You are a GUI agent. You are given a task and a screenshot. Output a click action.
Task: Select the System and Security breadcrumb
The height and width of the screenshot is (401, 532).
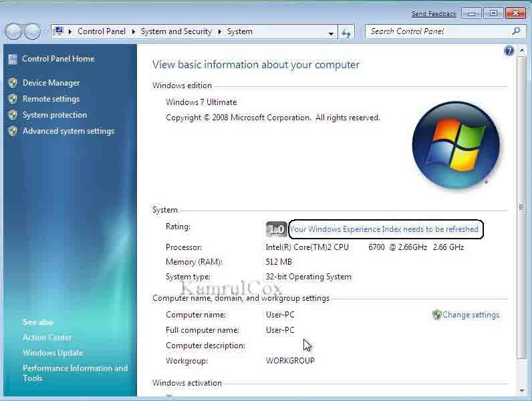[176, 31]
